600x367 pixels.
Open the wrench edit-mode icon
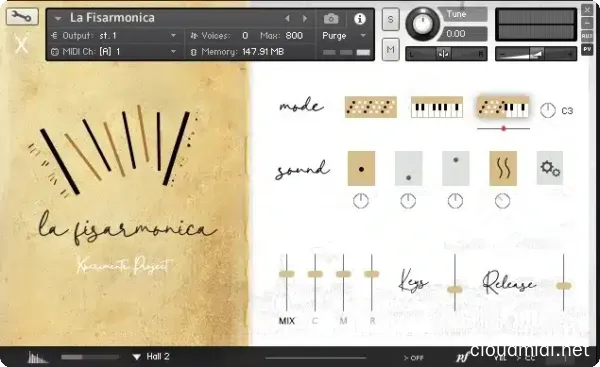pyautogui.click(x=22, y=16)
